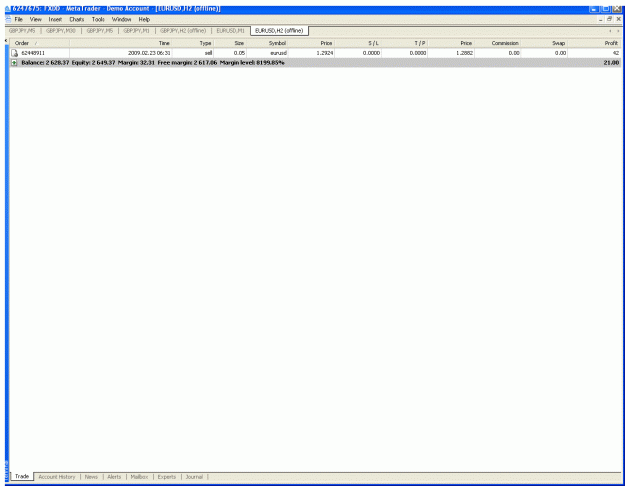This screenshot has width=625, height=486.
Task: Click the T / P column header
Action: click(405, 43)
